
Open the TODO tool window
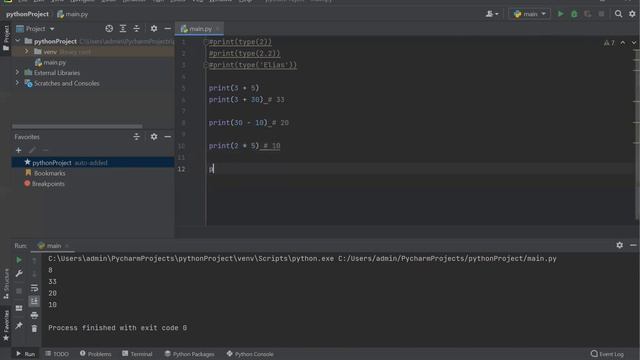tap(57, 354)
